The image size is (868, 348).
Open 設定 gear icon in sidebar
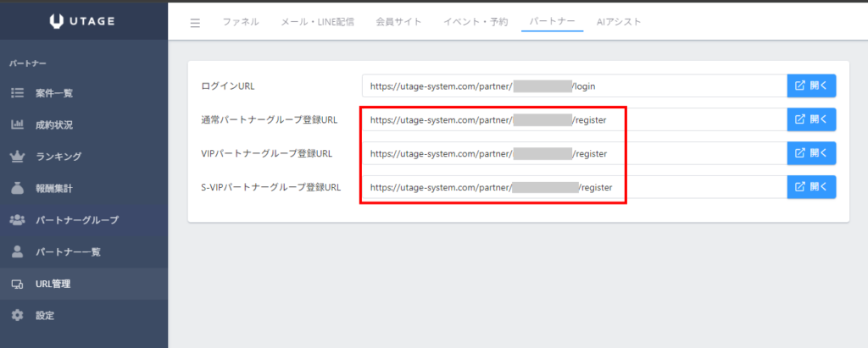coord(17,315)
